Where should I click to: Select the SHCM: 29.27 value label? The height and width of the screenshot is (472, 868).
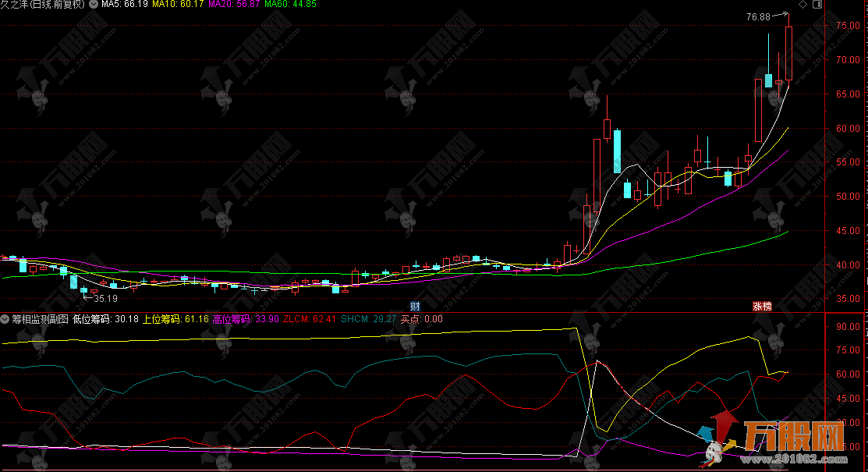369,319
